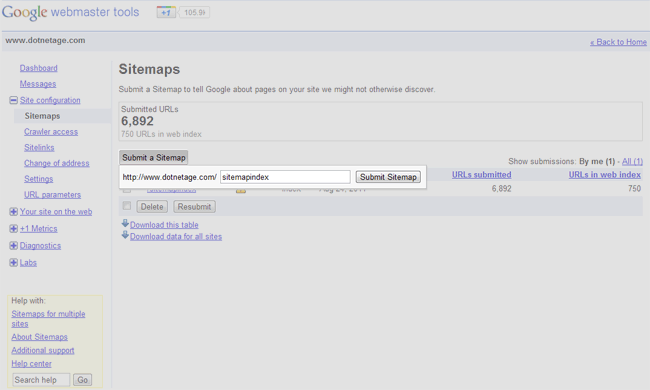This screenshot has width=650, height=390.
Task: Expand Your site on the web section
Action: point(14,212)
